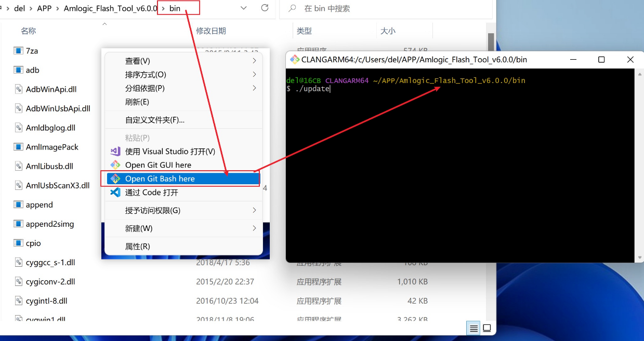Click size cell 1,010 KB

(x=412, y=281)
